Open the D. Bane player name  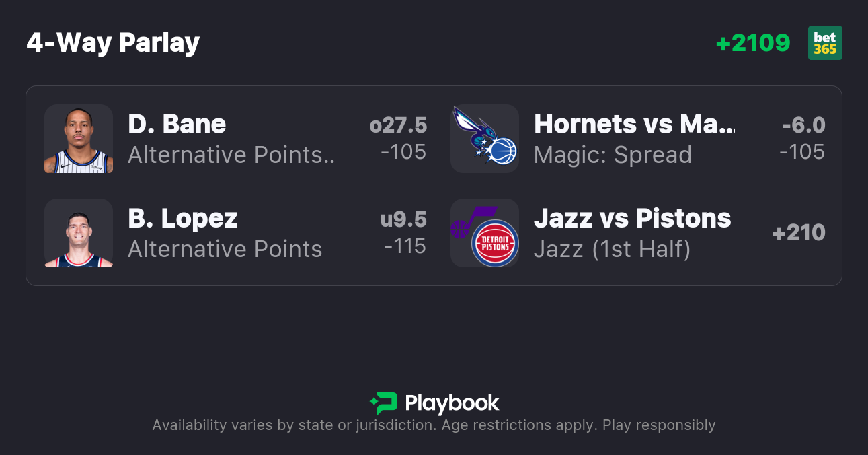coord(177,125)
